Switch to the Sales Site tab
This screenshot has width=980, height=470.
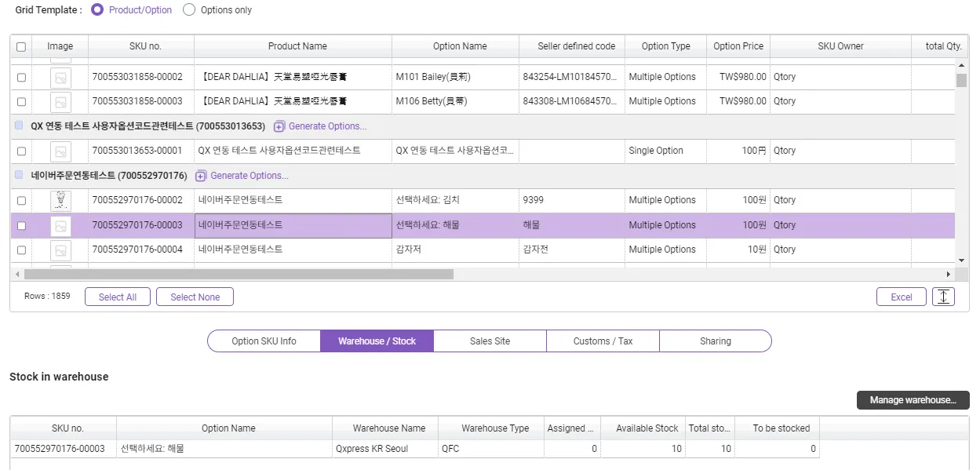click(x=490, y=341)
